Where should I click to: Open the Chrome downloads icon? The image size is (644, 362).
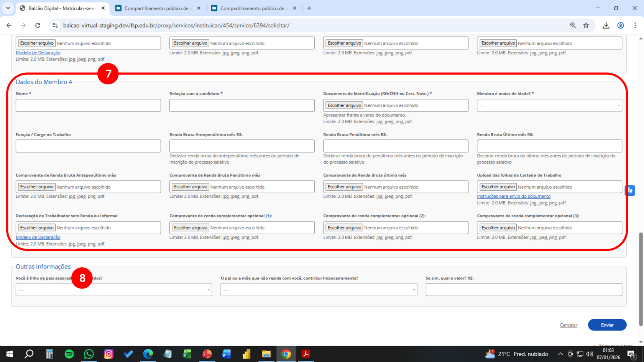point(606,25)
